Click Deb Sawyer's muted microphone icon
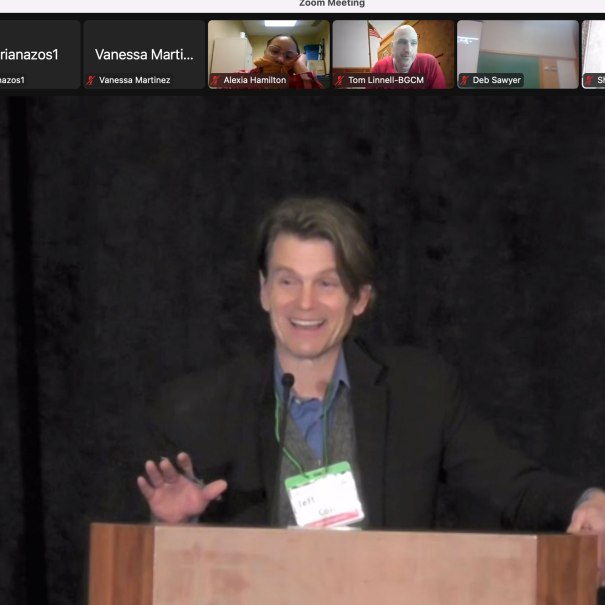The image size is (605, 605). click(465, 80)
